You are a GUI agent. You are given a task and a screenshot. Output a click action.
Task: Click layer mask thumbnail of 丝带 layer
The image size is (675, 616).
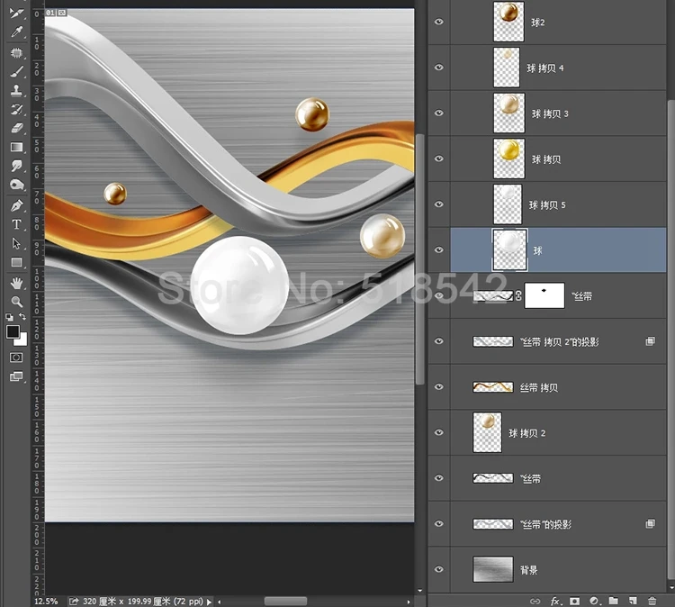pyautogui.click(x=544, y=295)
